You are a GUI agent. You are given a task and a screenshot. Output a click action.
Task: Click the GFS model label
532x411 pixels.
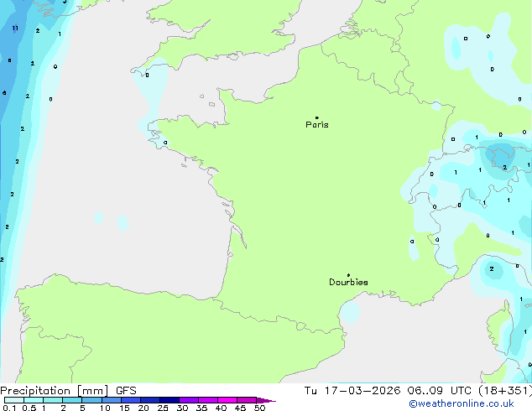coord(126,391)
